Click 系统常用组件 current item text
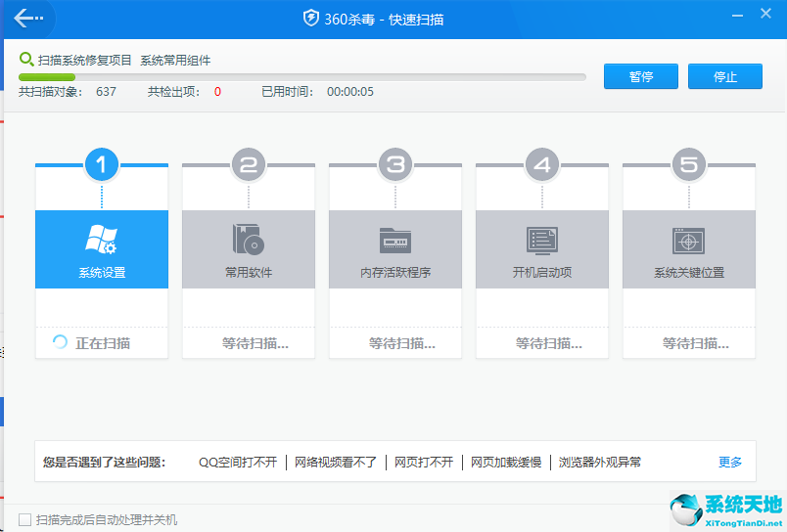The height and width of the screenshot is (532, 787). [x=175, y=61]
